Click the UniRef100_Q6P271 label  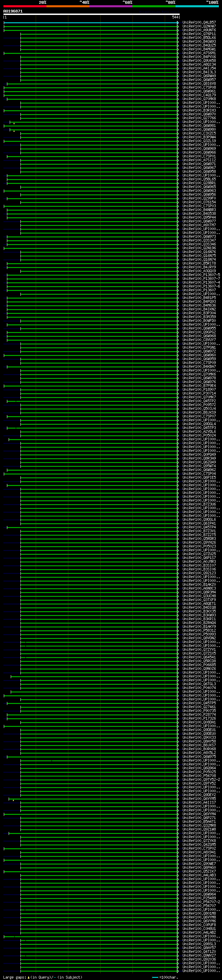click(199, 817)
